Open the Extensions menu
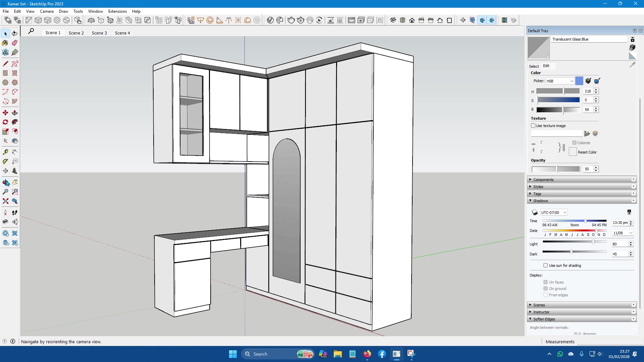The width and height of the screenshot is (644, 362). 117,11
